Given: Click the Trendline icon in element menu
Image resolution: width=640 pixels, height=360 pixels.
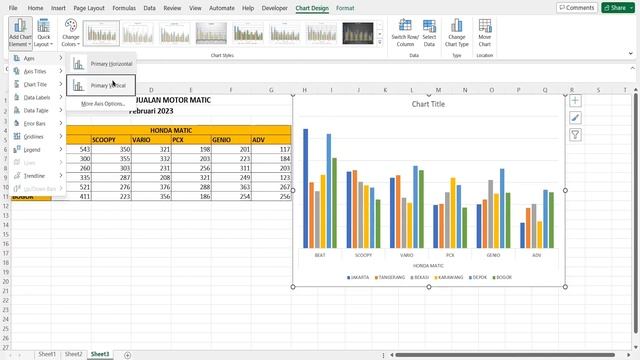Looking at the screenshot, I should pyautogui.click(x=17, y=176).
